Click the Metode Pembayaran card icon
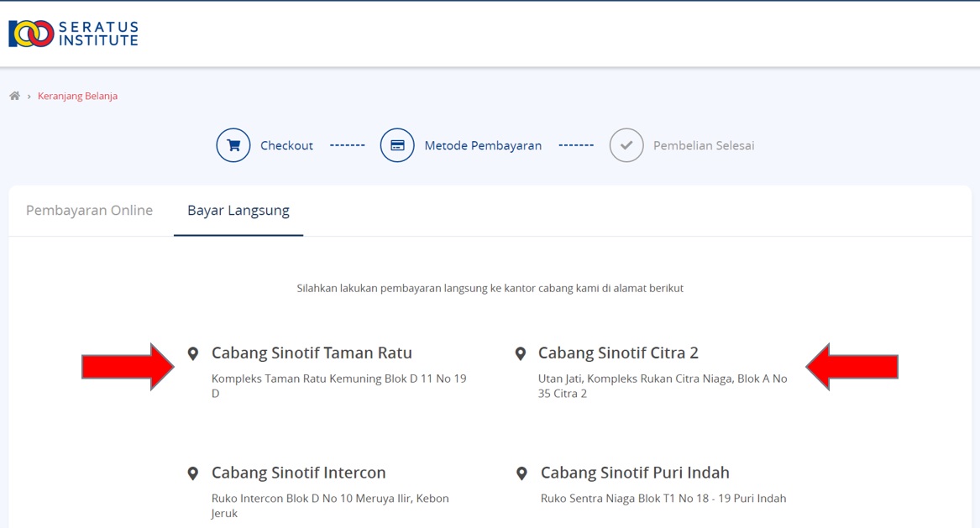Image resolution: width=980 pixels, height=528 pixels. tap(397, 145)
